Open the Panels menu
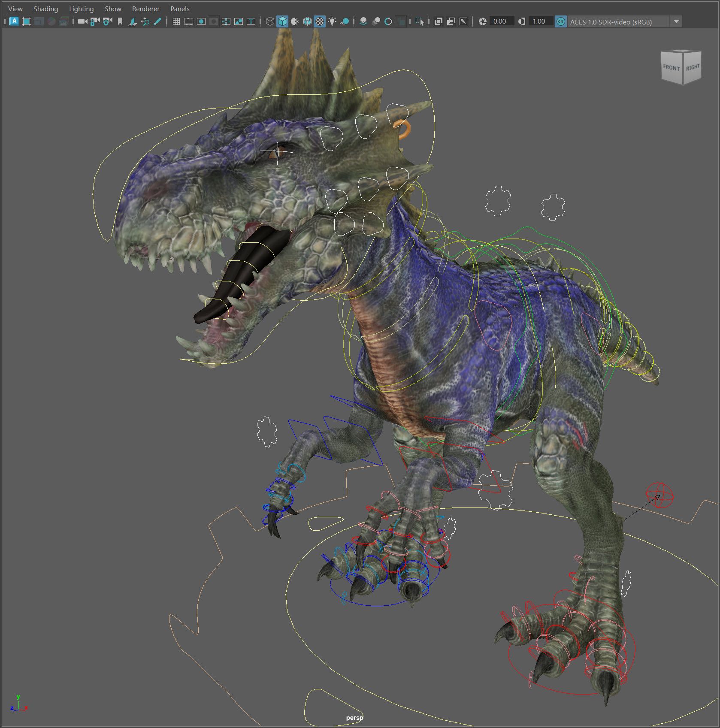 click(x=180, y=9)
